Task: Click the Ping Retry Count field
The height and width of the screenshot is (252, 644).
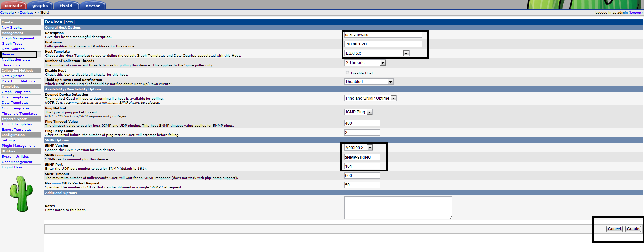Action: [x=362, y=133]
